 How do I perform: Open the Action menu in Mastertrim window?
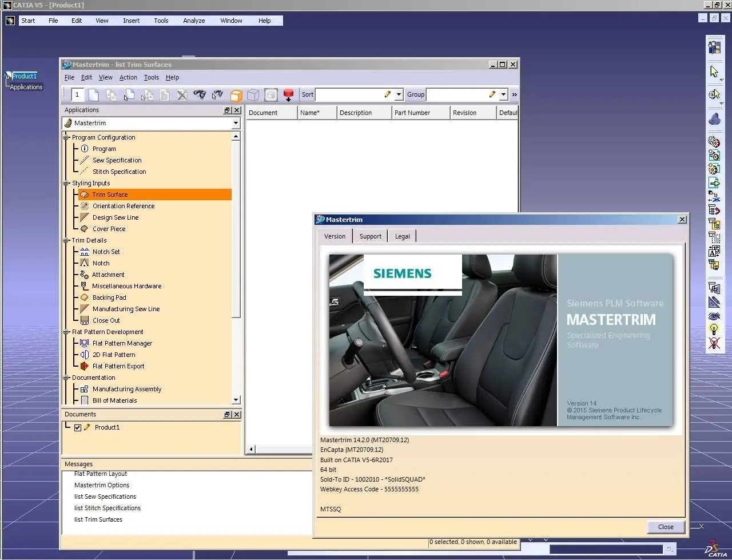coord(128,77)
